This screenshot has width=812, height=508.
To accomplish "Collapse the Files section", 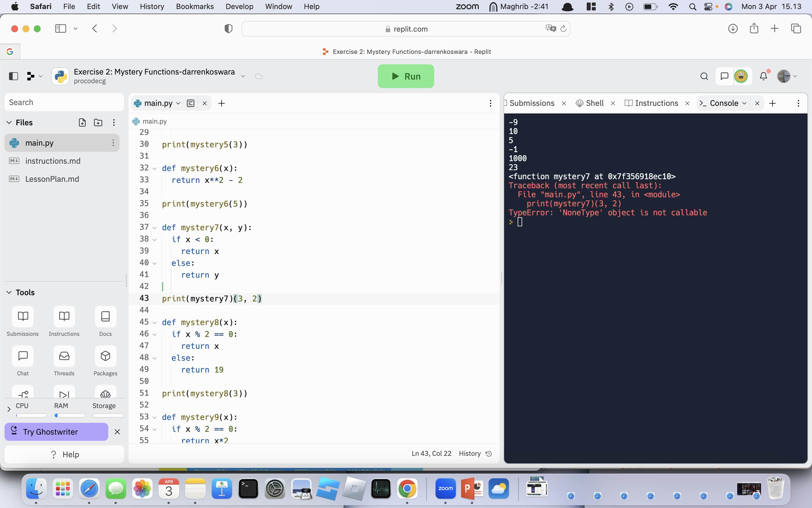I will (x=9, y=123).
